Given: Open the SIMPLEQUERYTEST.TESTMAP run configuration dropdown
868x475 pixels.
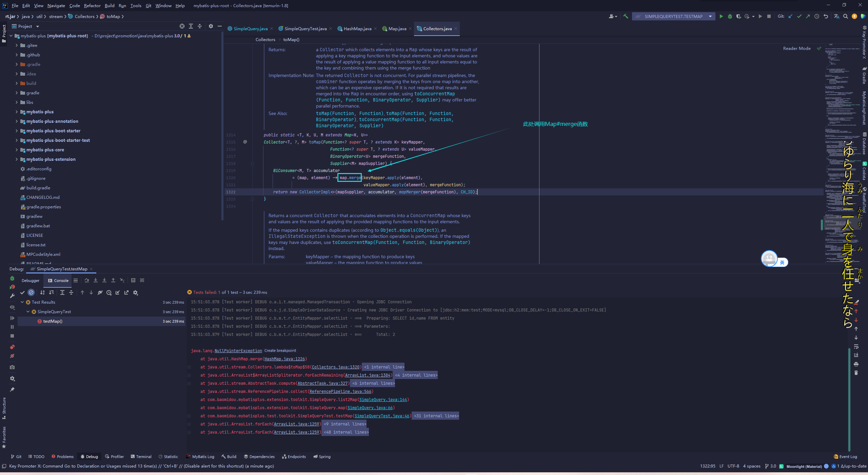Looking at the screenshot, I should point(710,16).
